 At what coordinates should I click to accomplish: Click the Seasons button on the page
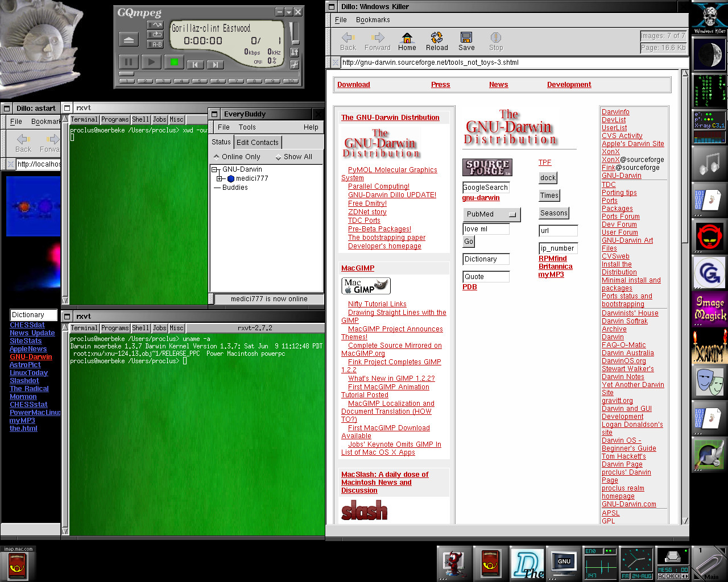tap(554, 213)
